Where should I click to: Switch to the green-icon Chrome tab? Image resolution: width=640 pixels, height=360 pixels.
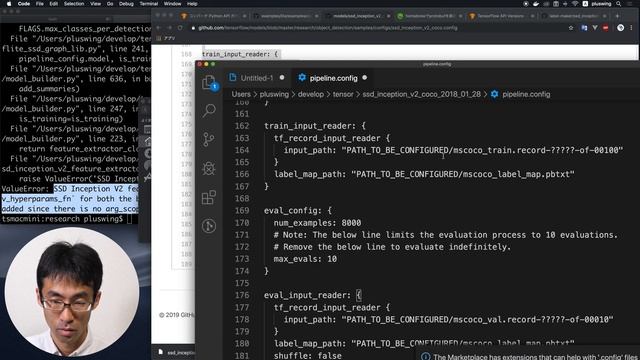coord(429,16)
